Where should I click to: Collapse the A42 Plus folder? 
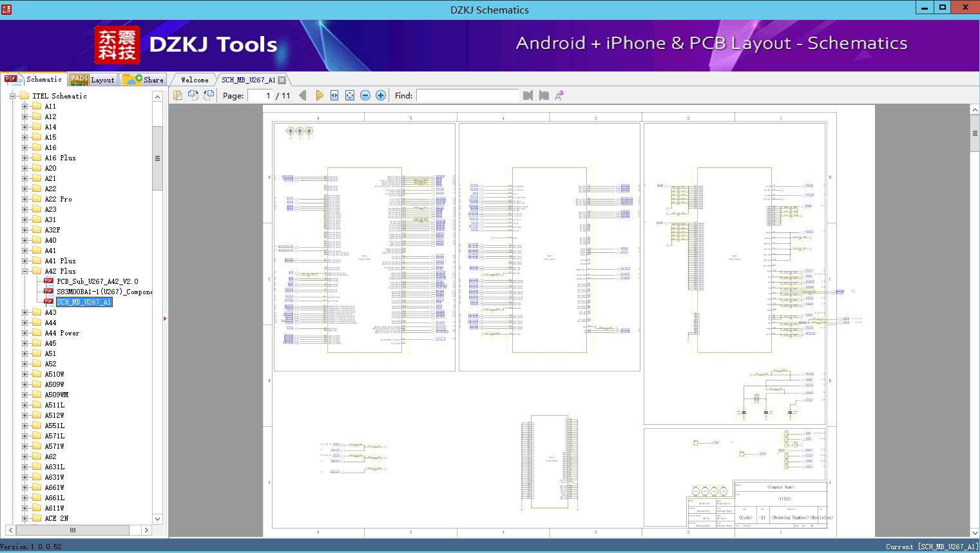point(24,271)
